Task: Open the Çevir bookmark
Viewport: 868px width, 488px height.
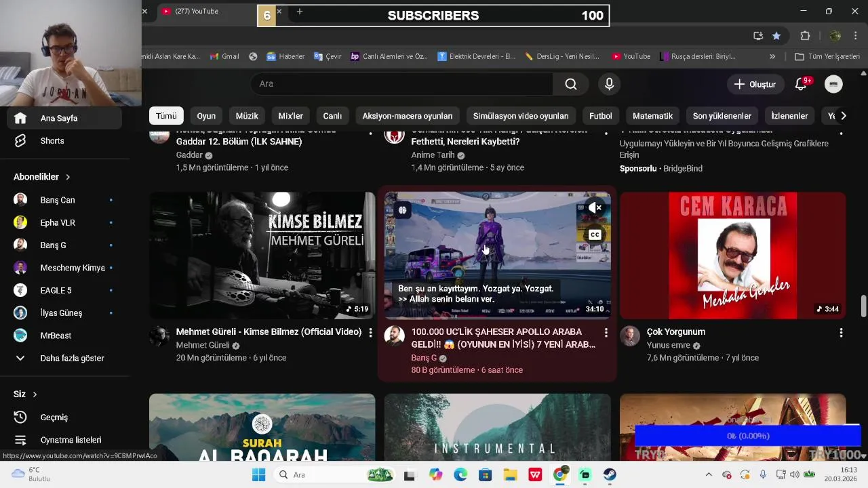Action: pos(328,56)
